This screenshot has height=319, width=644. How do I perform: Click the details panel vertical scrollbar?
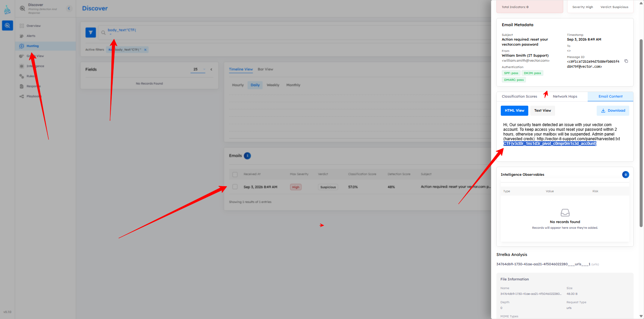tap(641, 133)
